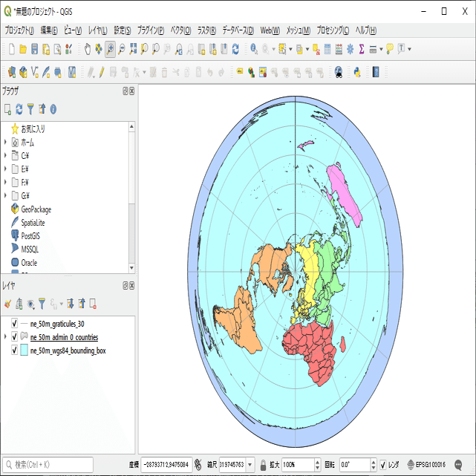Open the Python console icon
This screenshot has height=476, width=476.
point(357,72)
